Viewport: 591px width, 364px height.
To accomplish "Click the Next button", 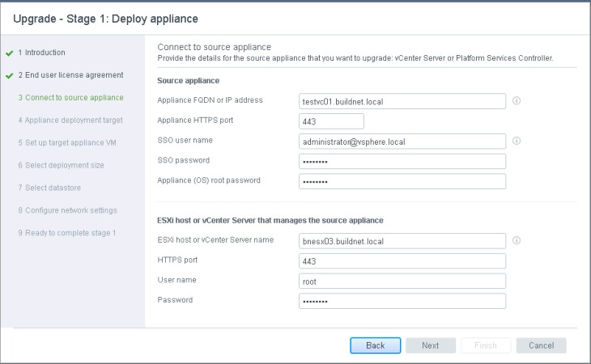I will [x=430, y=345].
